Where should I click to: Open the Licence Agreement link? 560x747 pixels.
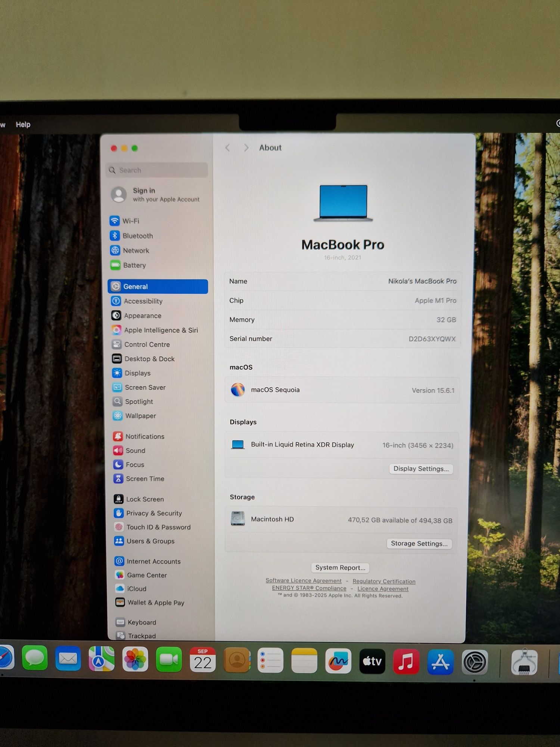[x=383, y=589]
